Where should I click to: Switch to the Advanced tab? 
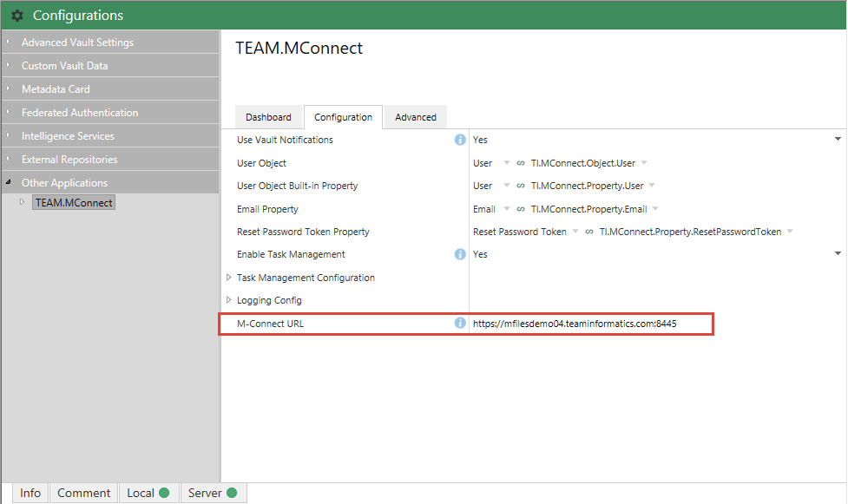pos(416,117)
